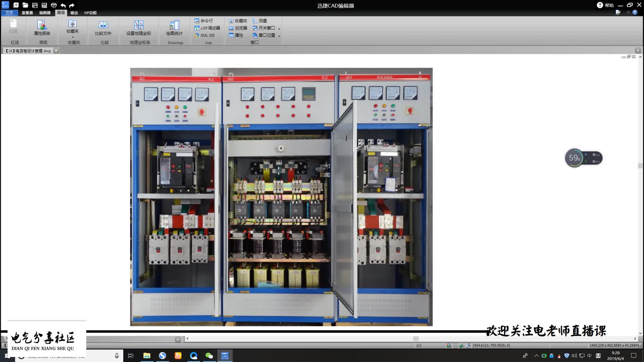Open the 文件 file menu
Screen dimensions: 644x362
coord(9,13)
